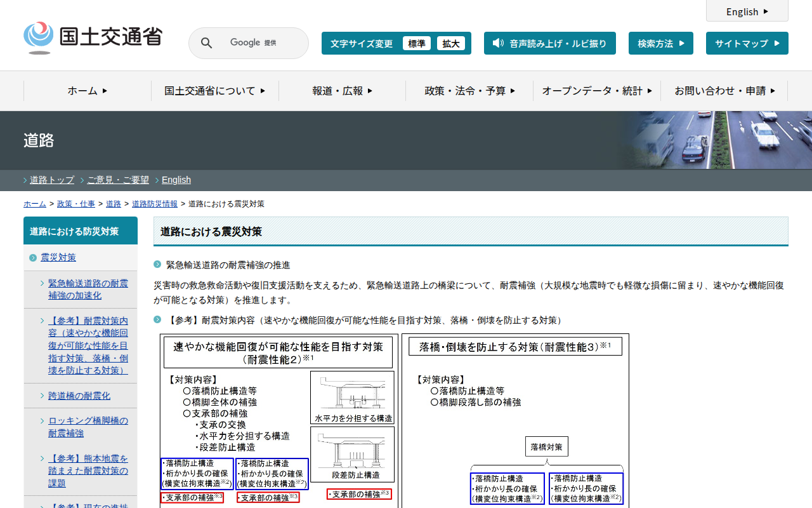Image resolution: width=812 pixels, height=508 pixels.
Task: Click chevron before 道路トップ
Action: point(25,180)
